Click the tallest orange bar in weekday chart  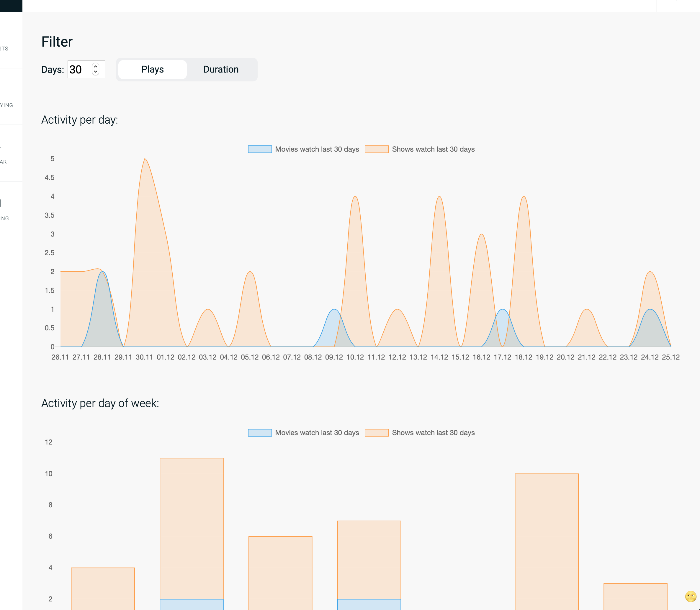[192, 528]
